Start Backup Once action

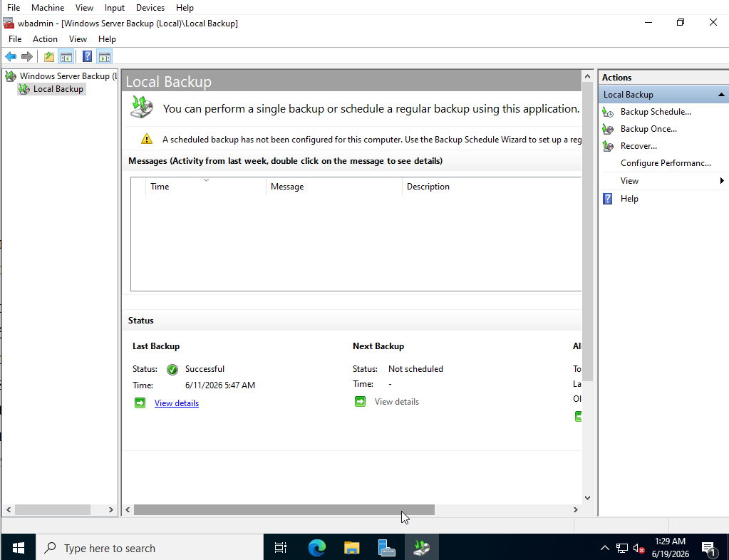648,129
